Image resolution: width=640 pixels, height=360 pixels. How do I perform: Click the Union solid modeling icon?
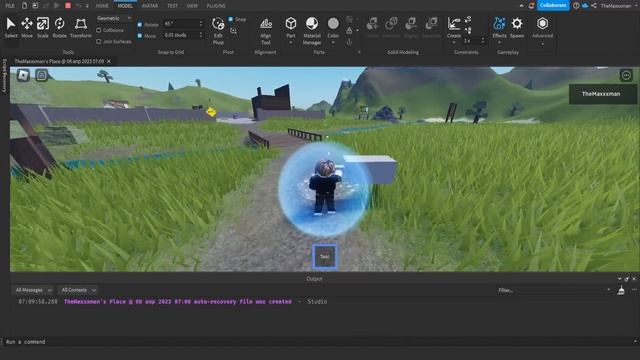(372, 27)
